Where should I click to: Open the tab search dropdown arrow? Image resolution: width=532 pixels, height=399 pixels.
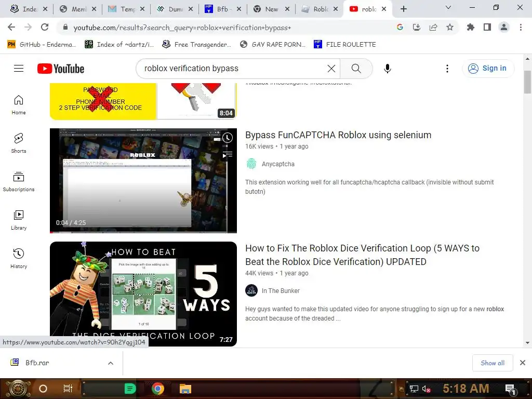point(448,7)
